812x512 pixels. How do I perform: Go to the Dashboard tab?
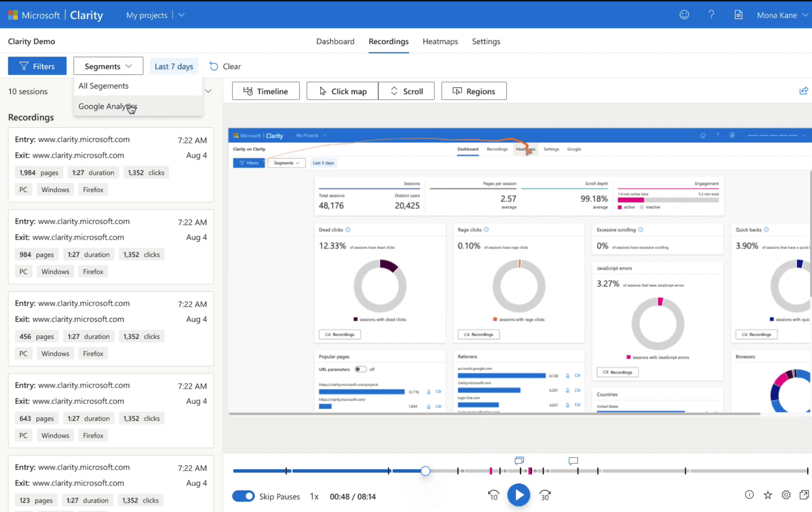(x=335, y=41)
